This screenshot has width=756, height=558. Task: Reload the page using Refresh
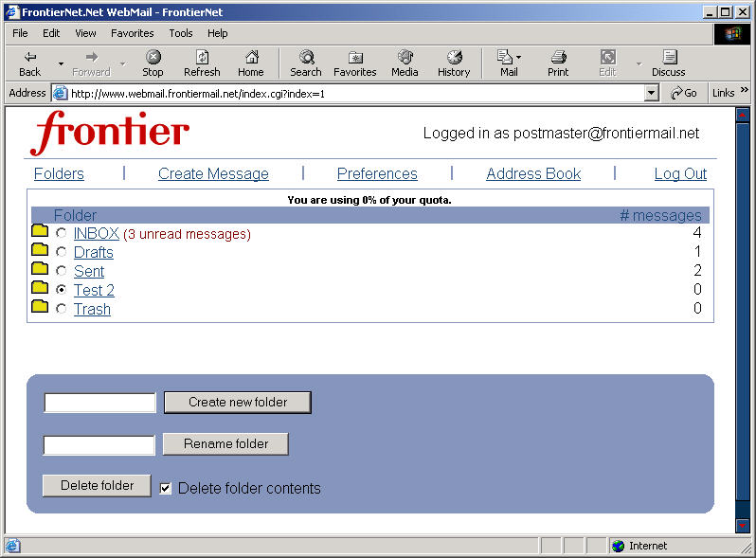[202, 63]
